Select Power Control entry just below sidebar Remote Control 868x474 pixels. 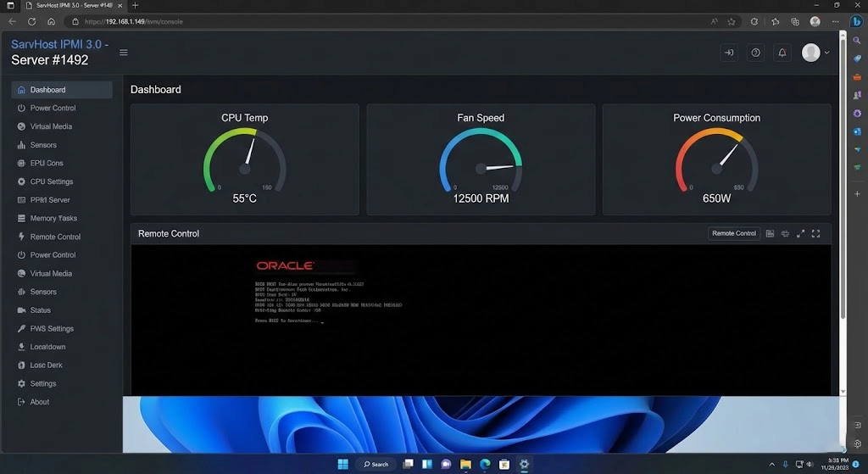tap(62, 254)
